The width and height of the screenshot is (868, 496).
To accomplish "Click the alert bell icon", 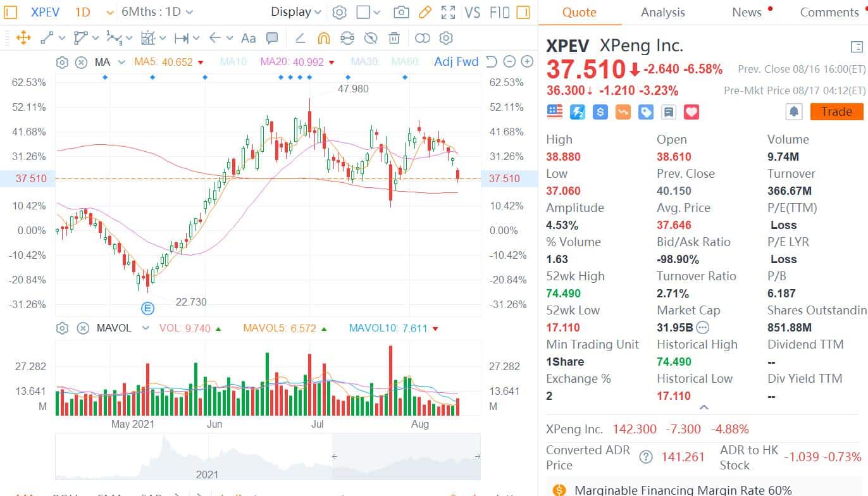I will [x=794, y=111].
